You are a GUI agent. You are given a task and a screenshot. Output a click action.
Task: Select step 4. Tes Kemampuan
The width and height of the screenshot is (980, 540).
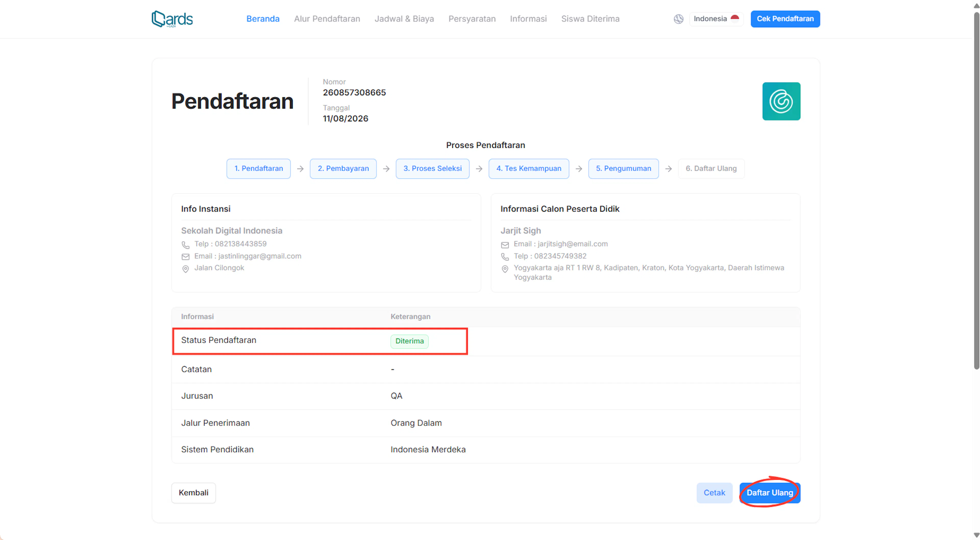[x=529, y=168]
